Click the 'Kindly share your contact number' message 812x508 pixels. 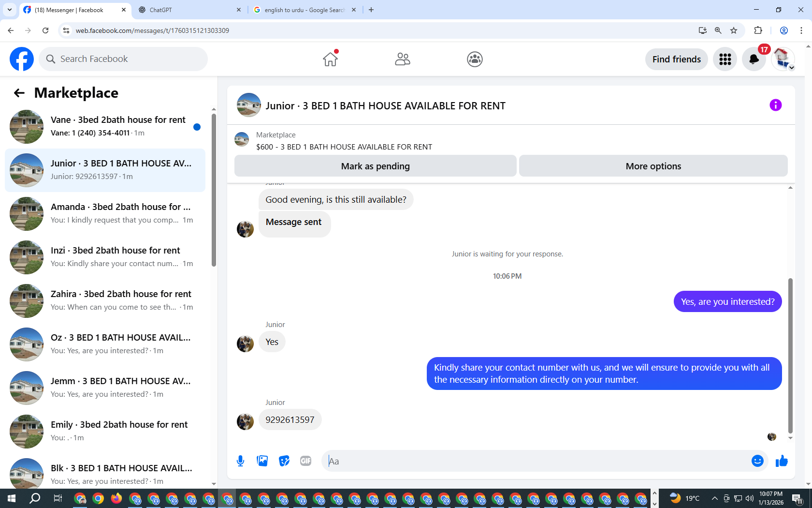point(604,374)
